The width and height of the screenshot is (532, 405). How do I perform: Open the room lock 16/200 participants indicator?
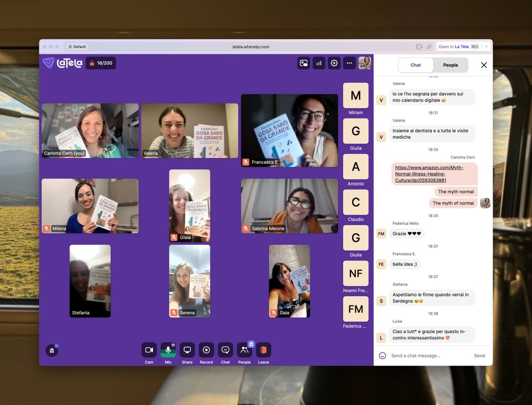click(101, 63)
